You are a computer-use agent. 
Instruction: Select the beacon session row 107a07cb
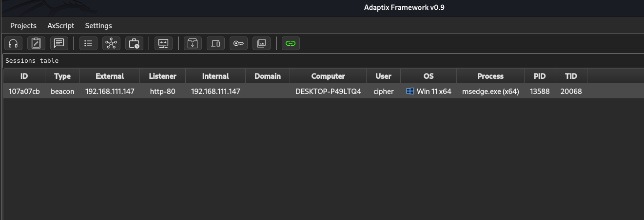point(24,92)
